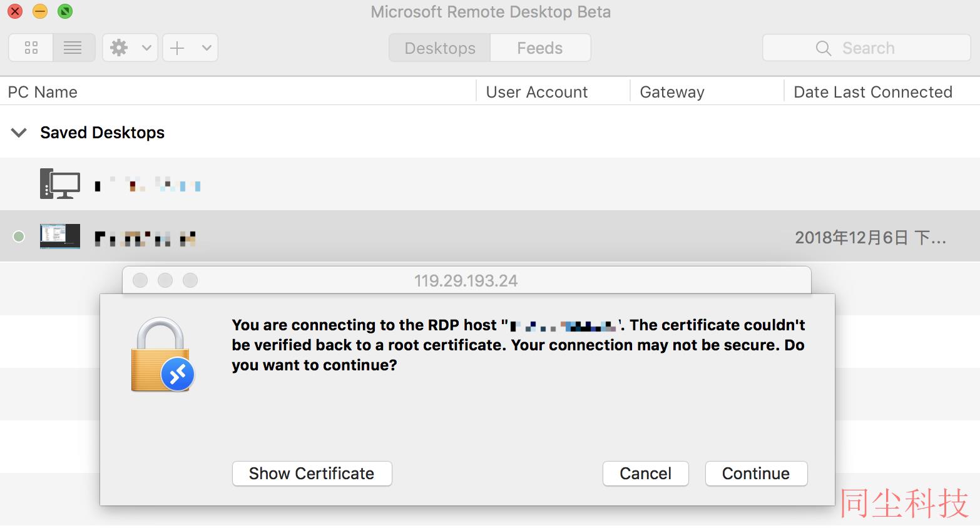Open the add button dropdown arrow
The width and height of the screenshot is (980, 528).
coord(207,48)
